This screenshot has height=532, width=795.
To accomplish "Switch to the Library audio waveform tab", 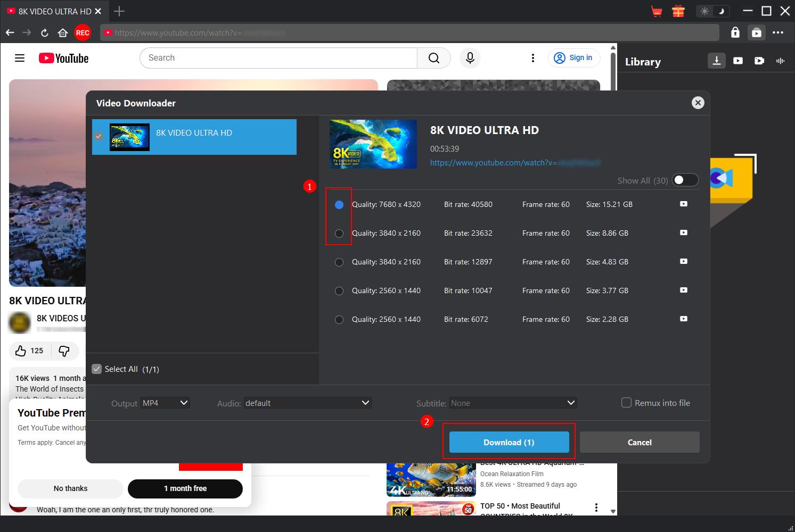I will (x=781, y=61).
